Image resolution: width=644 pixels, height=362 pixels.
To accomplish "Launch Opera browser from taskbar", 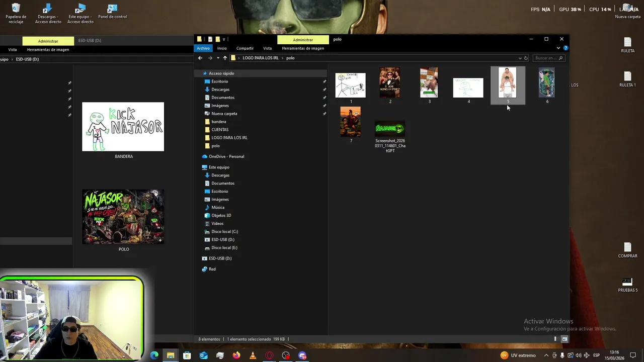I will point(269,355).
